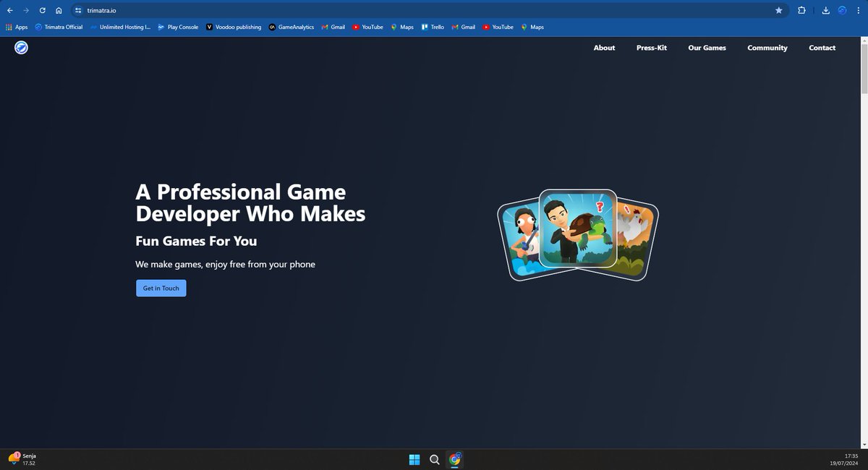Screen dimensions: 868x470
Task: View site information icon beside the URL
Action: click(x=79, y=10)
